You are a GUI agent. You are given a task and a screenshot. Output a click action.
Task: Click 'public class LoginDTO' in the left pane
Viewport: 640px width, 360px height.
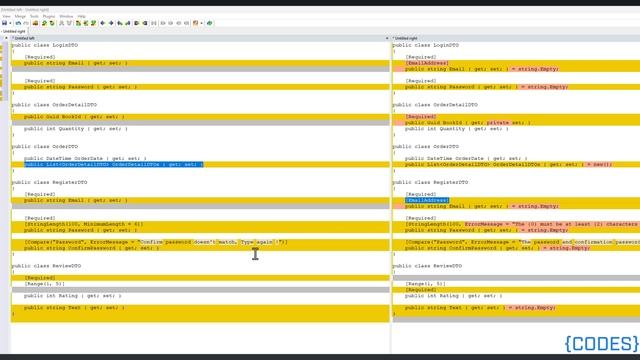[x=45, y=45]
